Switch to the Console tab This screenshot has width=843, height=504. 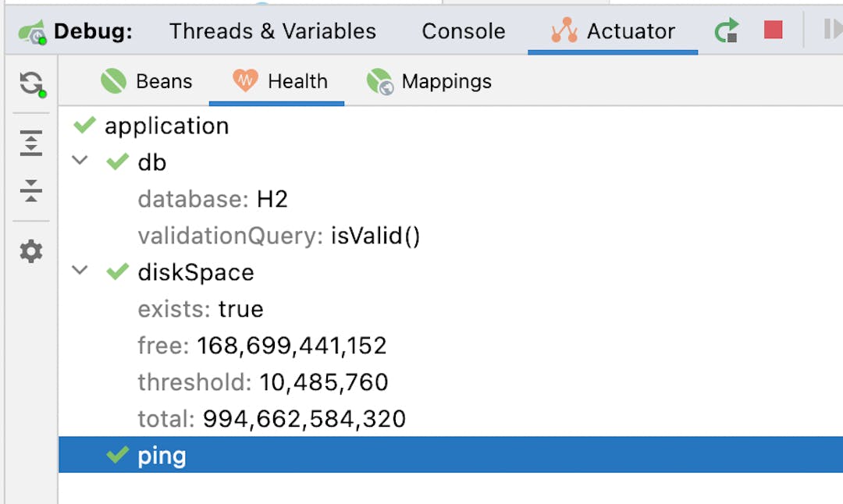[x=463, y=31]
